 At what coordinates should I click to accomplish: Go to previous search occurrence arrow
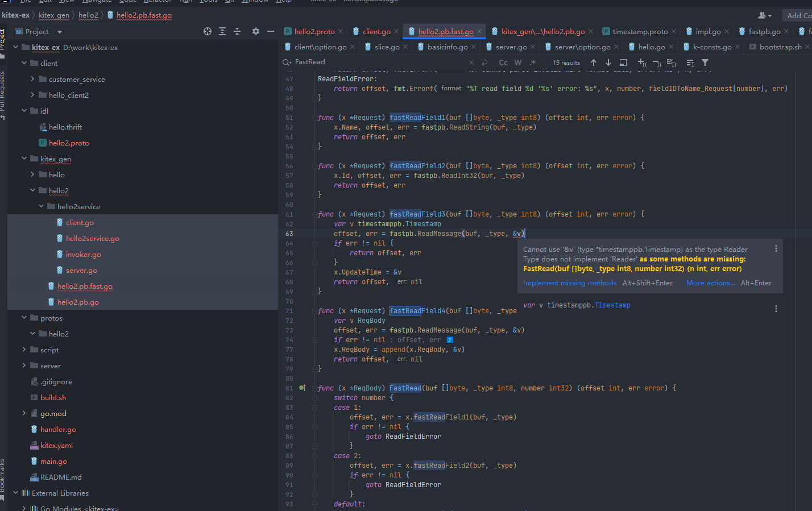click(594, 63)
